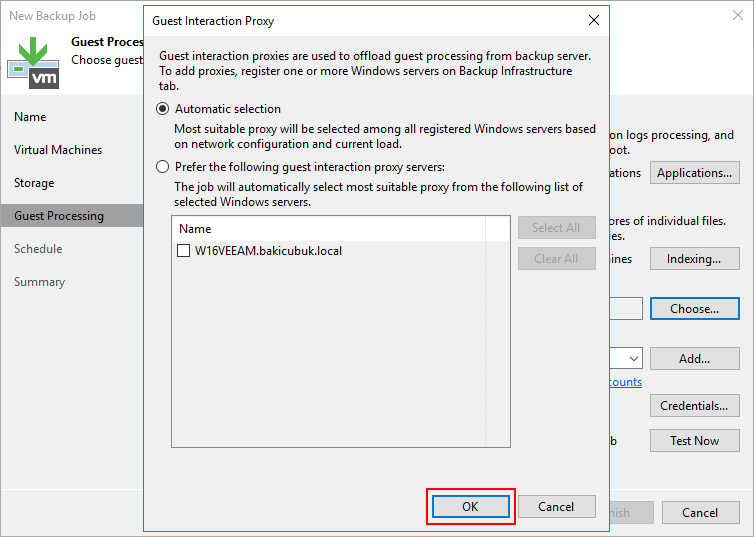Select the Automatic selection radio option
The width and height of the screenshot is (754, 537).
point(163,109)
